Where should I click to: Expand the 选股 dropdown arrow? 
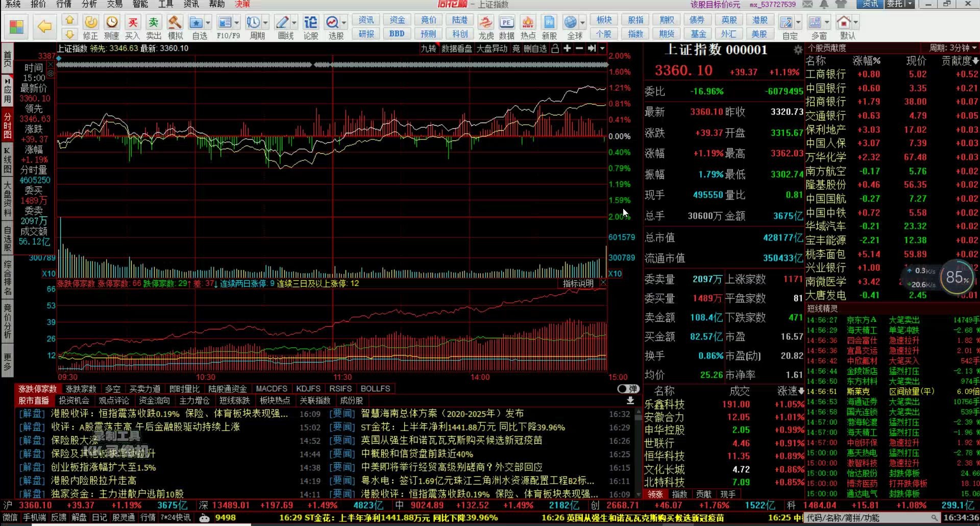344,22
